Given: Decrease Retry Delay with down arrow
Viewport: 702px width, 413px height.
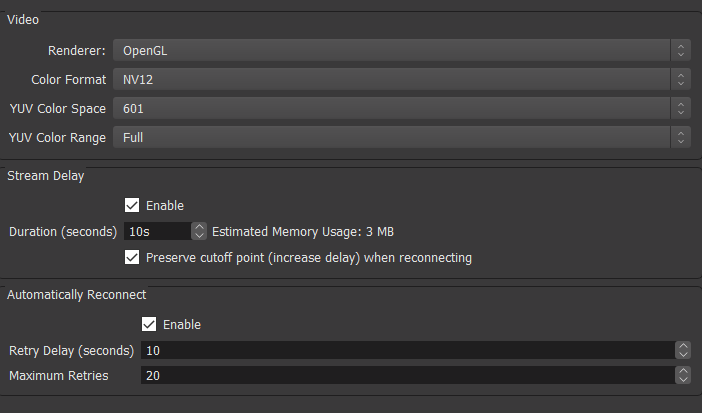Looking at the screenshot, I should pyautogui.click(x=683, y=355).
